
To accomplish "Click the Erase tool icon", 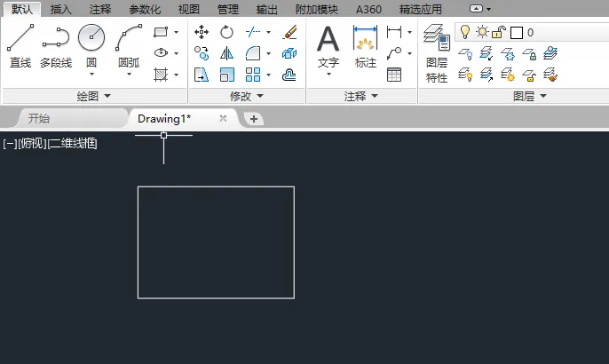I will point(289,32).
